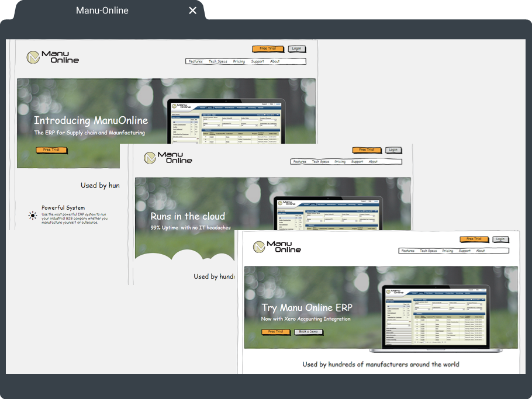Click Login button in third mockup header
532x399 pixels.
click(x=500, y=240)
